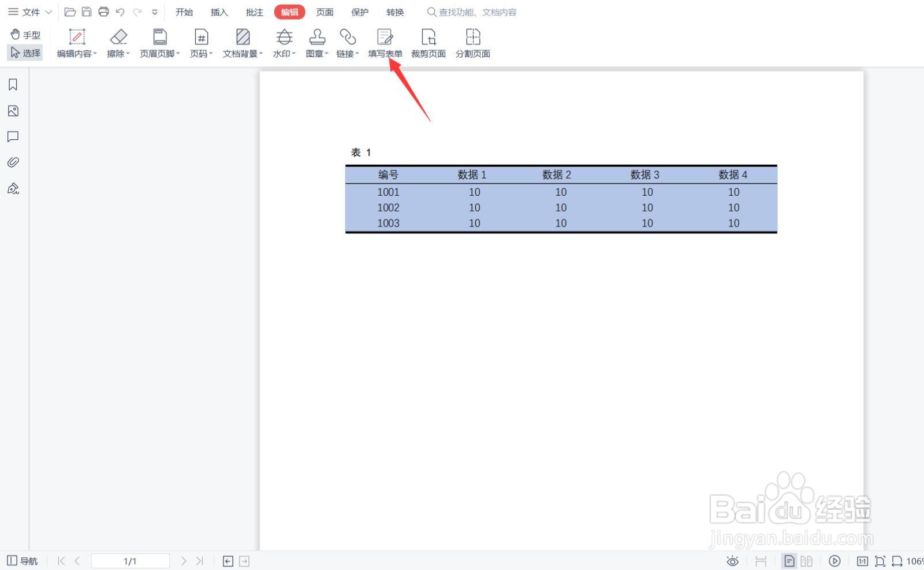924x570 pixels.
Task: Click the 页码 page number icon
Action: 201,38
